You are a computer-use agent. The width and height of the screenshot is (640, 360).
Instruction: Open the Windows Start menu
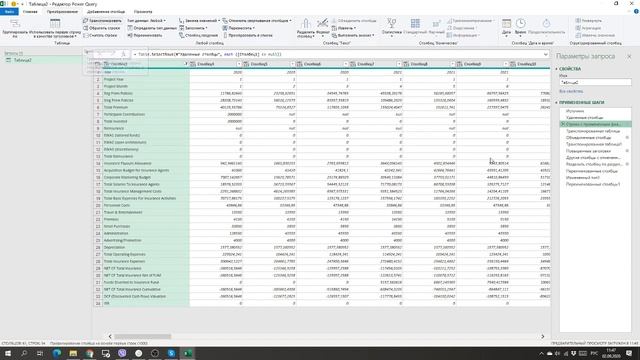(x=7, y=353)
